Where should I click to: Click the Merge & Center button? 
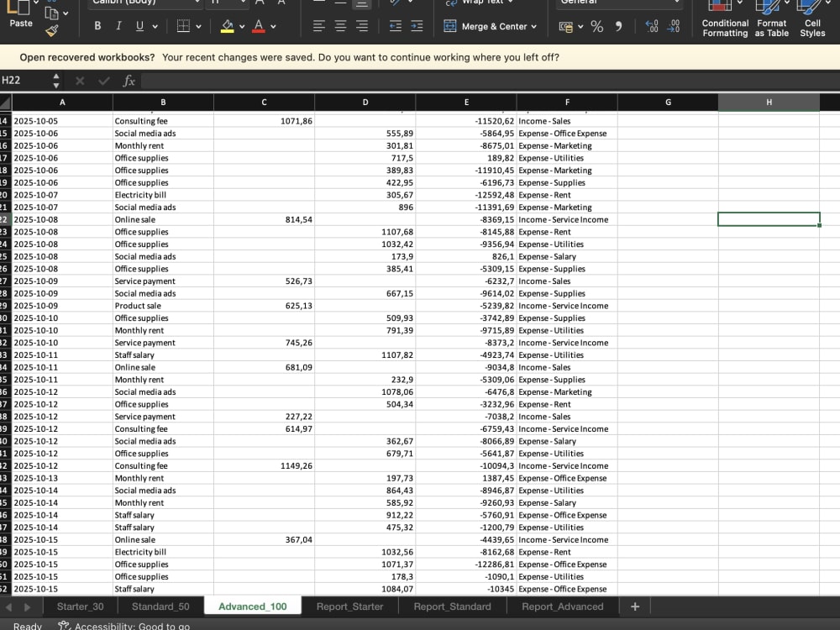(x=486, y=26)
